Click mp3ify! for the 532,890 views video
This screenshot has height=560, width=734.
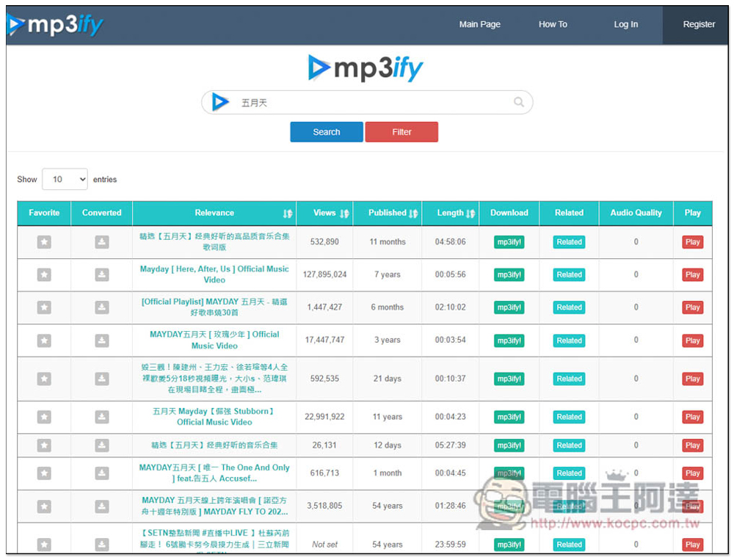tap(509, 242)
